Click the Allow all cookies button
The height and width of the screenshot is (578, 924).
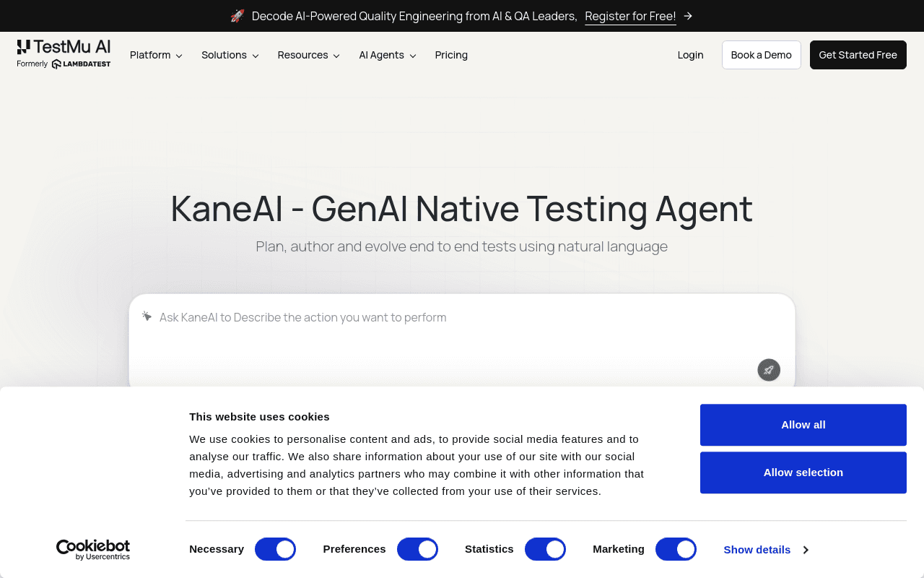pyautogui.click(x=803, y=425)
